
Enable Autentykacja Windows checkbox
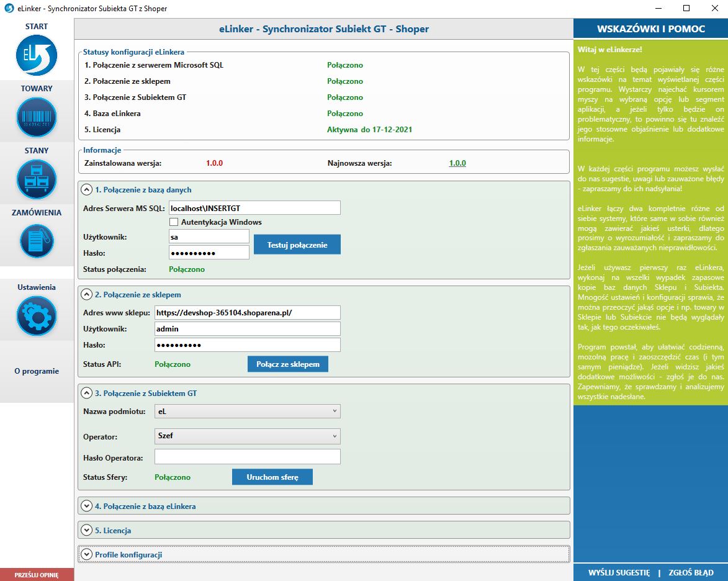point(174,222)
